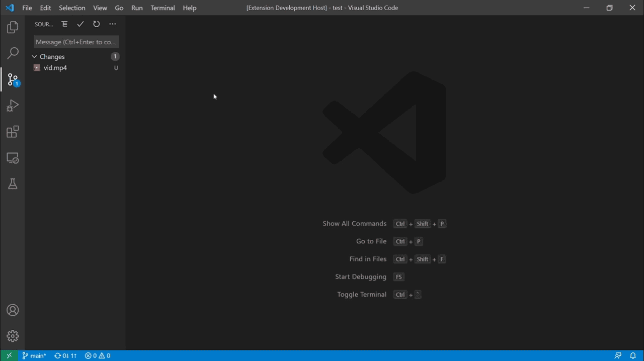Open the Search view icon
This screenshot has height=361, width=644.
click(13, 53)
